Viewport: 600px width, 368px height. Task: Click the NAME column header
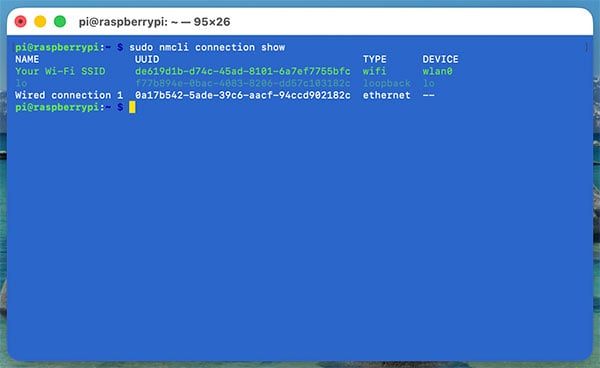pyautogui.click(x=27, y=59)
